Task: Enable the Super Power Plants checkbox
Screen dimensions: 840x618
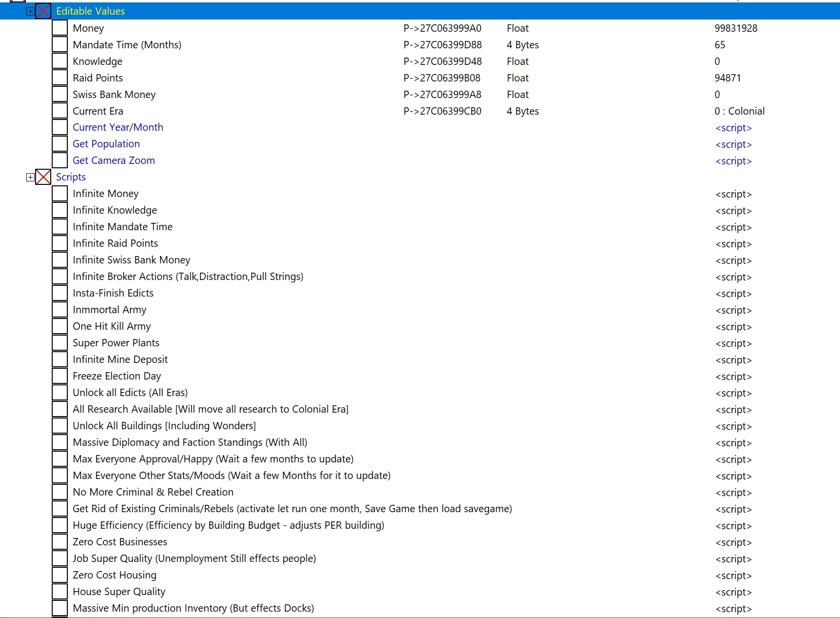Action: pyautogui.click(x=60, y=343)
